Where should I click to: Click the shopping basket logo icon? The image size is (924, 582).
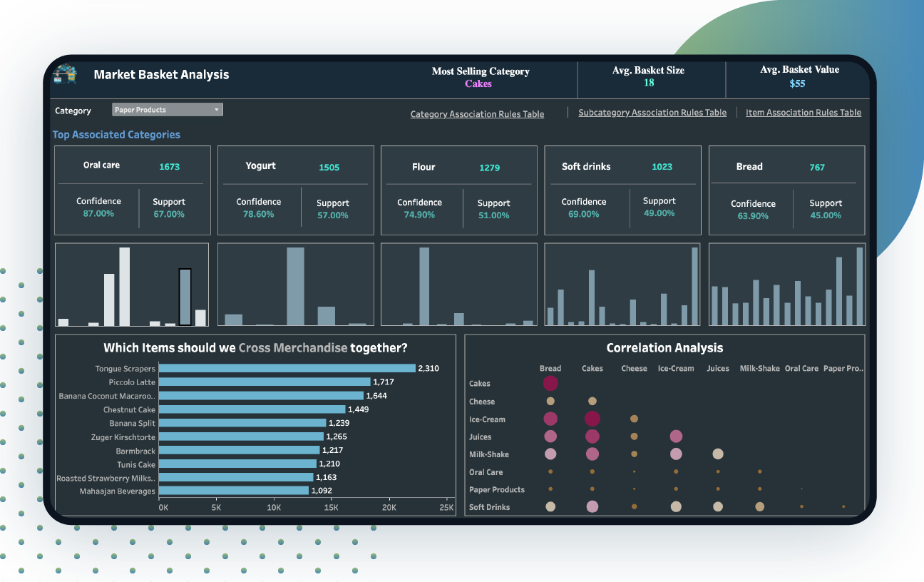point(66,73)
